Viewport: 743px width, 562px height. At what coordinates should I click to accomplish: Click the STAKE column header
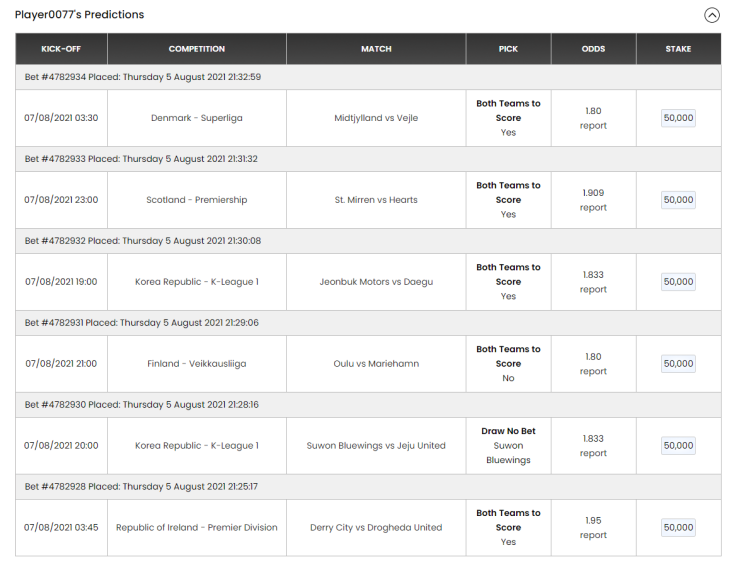pos(678,49)
